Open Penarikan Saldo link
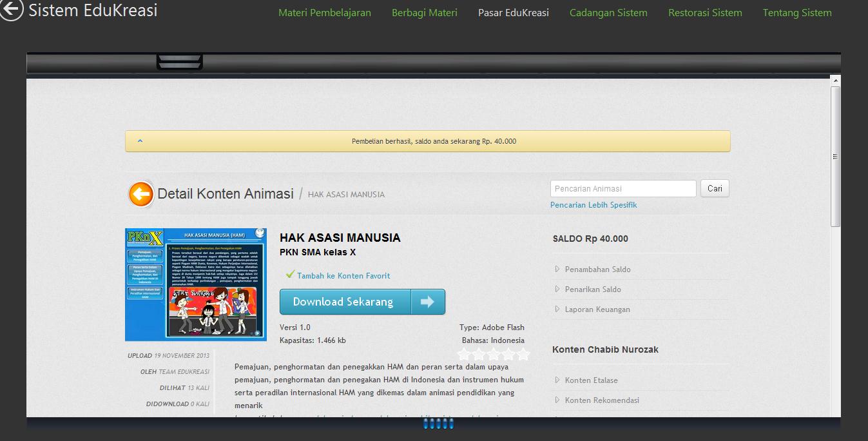This screenshot has height=441, width=868. pos(593,289)
